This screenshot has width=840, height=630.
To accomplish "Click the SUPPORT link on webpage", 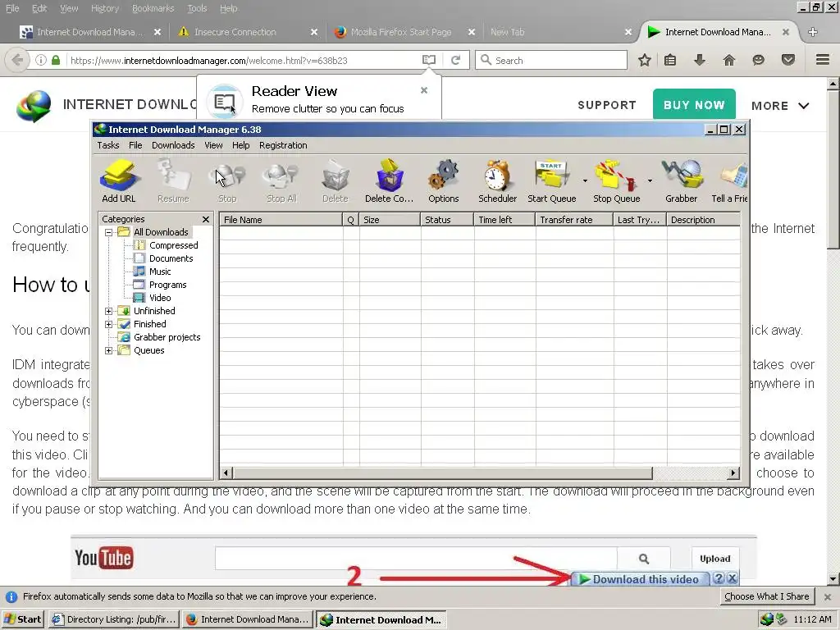I will (607, 105).
